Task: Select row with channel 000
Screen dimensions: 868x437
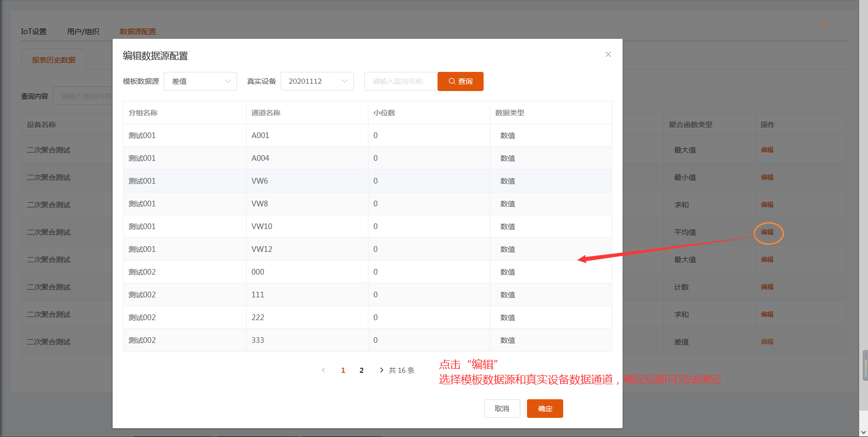Action: click(367, 272)
